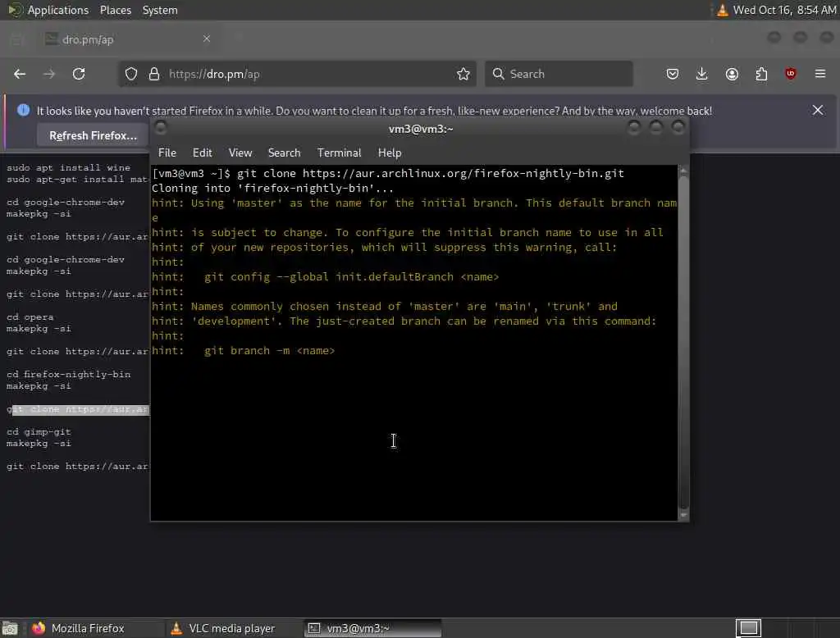
Task: Bookmark this page with the star
Action: pos(463,74)
